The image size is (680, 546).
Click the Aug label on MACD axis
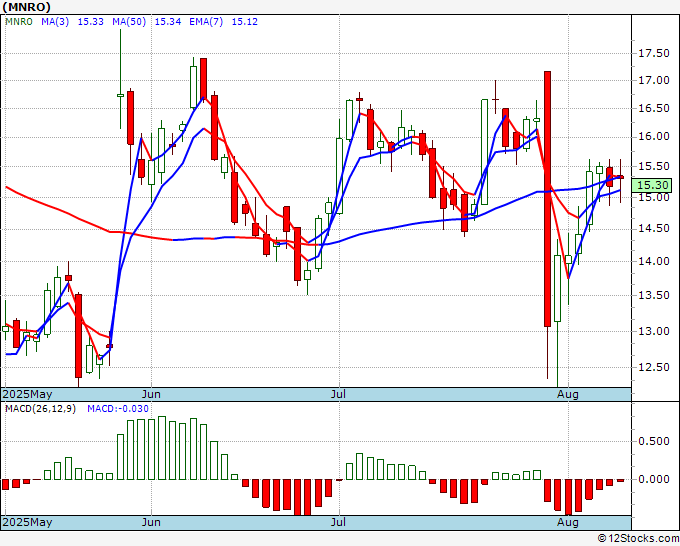point(568,522)
